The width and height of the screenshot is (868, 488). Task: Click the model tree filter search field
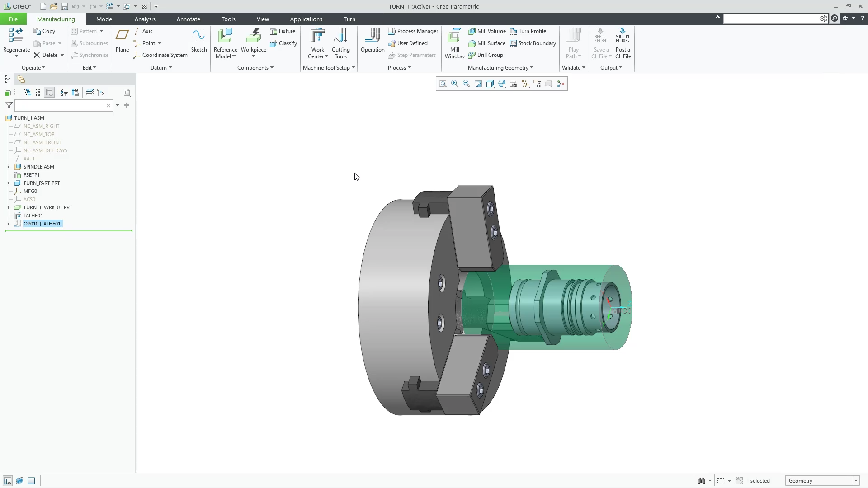pos(63,105)
